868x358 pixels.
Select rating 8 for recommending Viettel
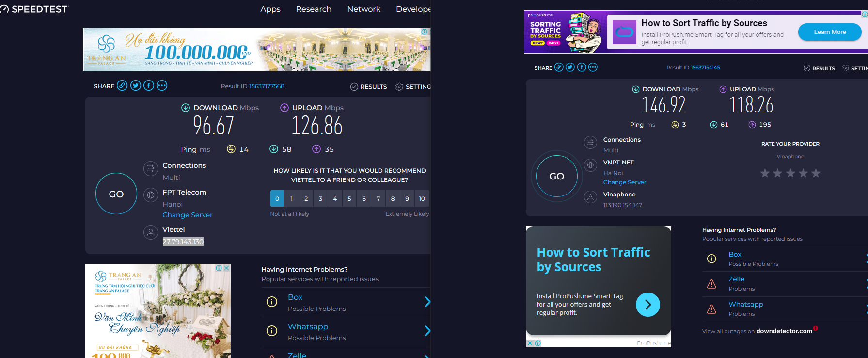click(393, 199)
